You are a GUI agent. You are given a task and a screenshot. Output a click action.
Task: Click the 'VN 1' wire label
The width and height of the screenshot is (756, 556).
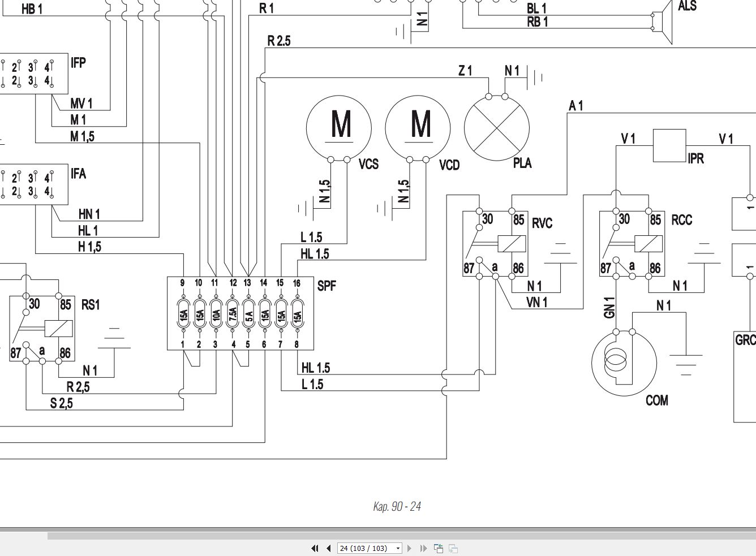(x=537, y=302)
